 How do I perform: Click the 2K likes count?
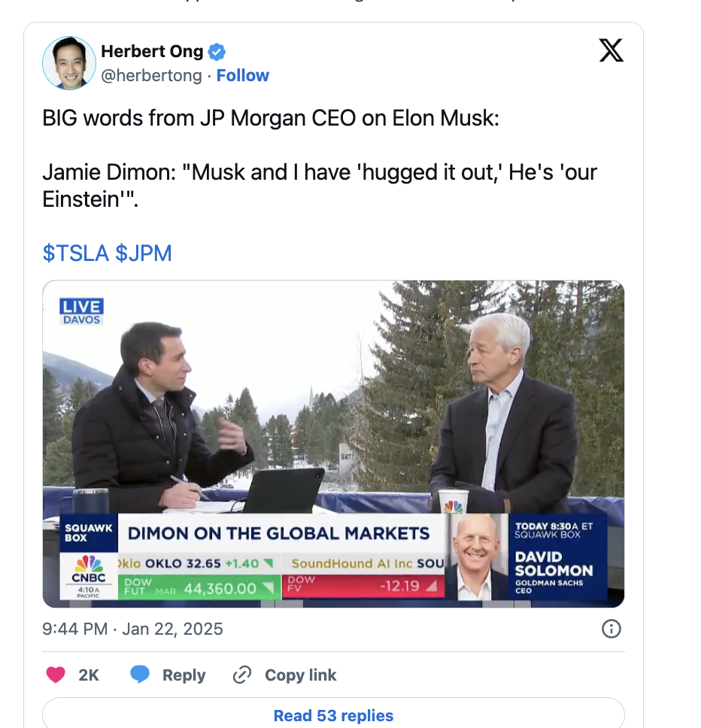point(89,675)
